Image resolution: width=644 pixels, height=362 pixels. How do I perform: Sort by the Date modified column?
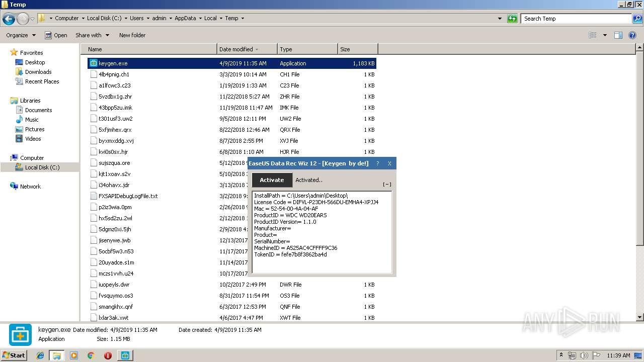(247, 49)
